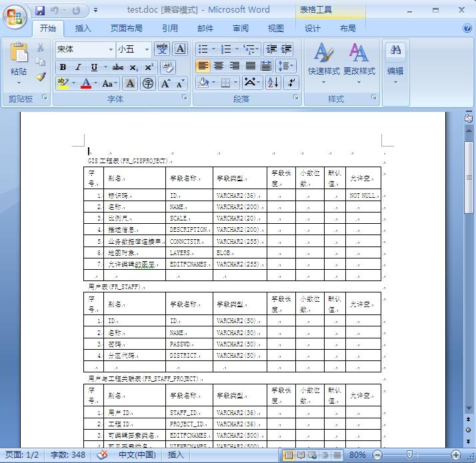
Task: Switch to Print Layout view
Action: 289,455
